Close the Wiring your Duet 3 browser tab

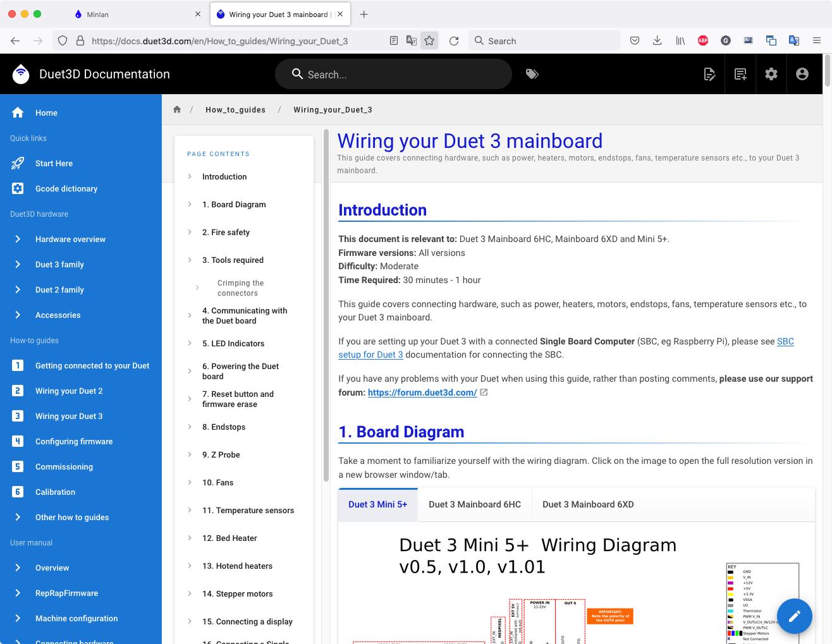(x=340, y=14)
